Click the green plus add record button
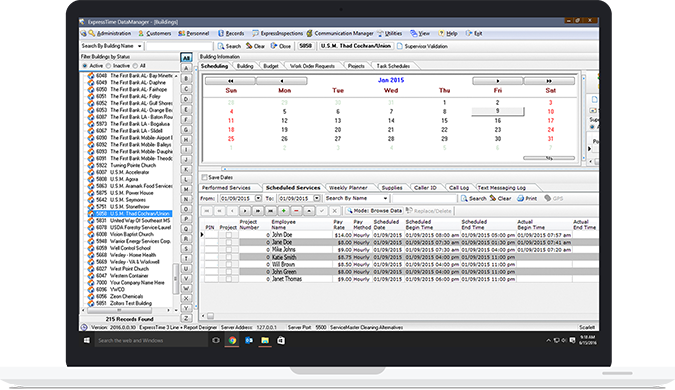The width and height of the screenshot is (675, 390). tap(283, 211)
